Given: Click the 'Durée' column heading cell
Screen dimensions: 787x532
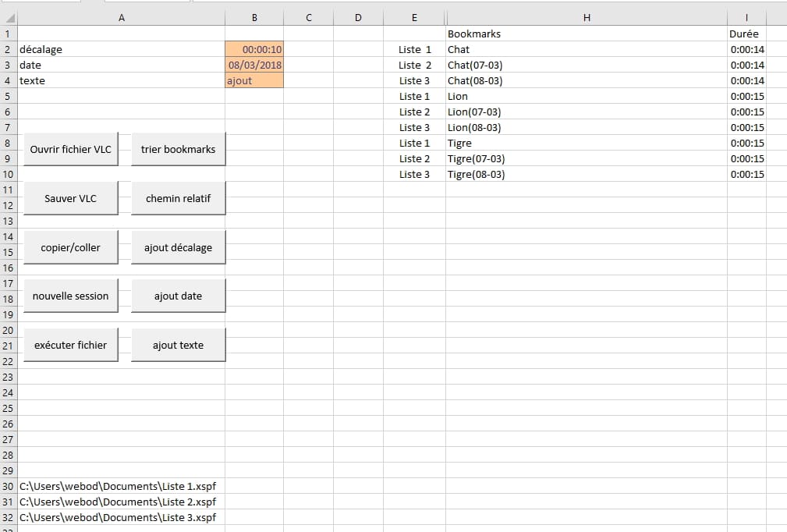Looking at the screenshot, I should click(743, 34).
